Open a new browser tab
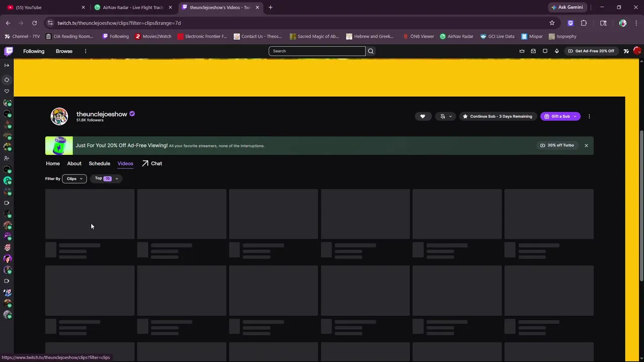This screenshot has width=644, height=362. click(x=270, y=7)
